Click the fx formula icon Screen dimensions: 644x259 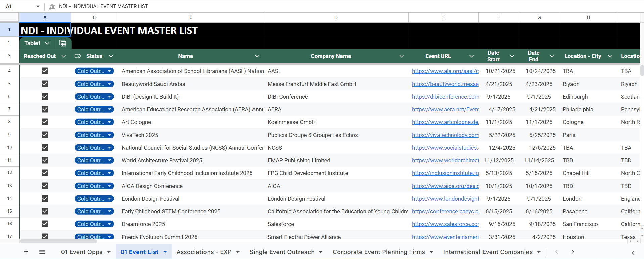coord(52,6)
